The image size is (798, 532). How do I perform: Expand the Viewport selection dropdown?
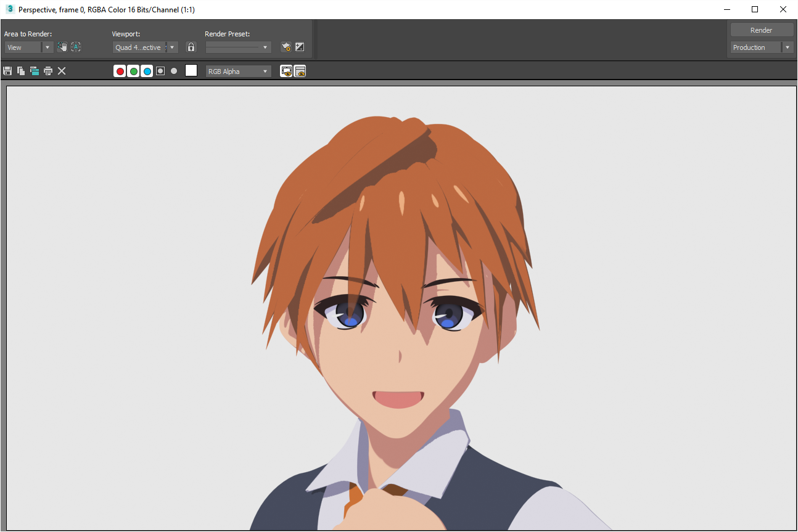(x=173, y=47)
